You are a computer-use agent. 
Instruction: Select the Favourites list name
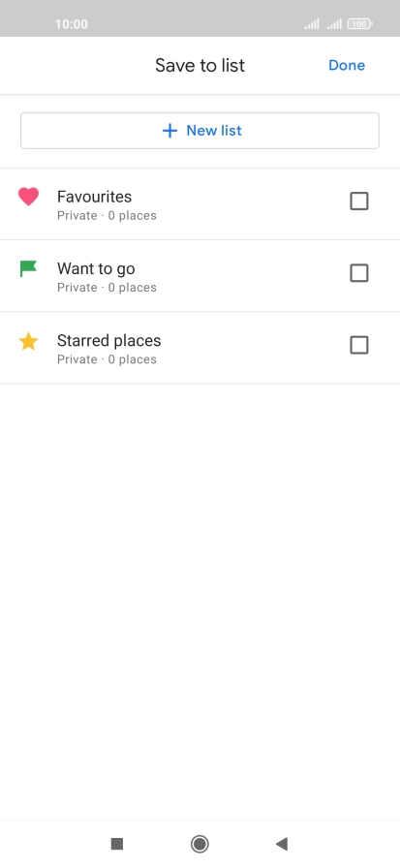click(x=95, y=197)
